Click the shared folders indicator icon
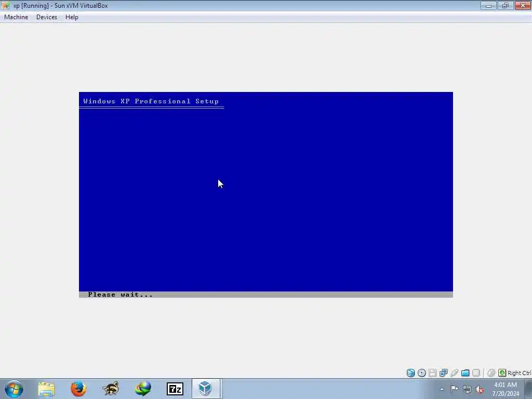Screen dimensions: 532x399 tap(465, 373)
